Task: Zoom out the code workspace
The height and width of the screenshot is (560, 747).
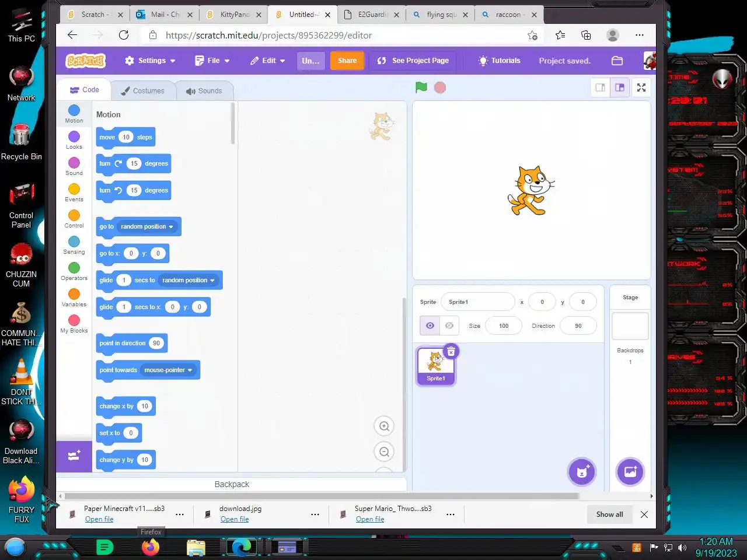Action: point(384,452)
